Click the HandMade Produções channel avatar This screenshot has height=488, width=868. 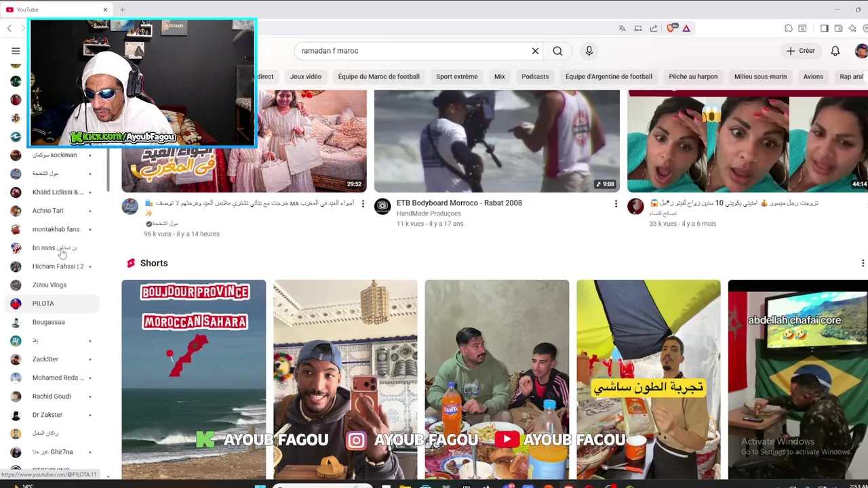coord(382,206)
